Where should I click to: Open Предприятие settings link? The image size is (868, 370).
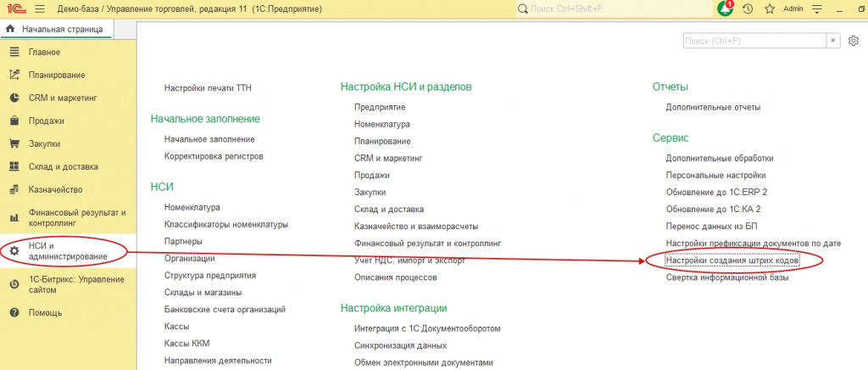coord(380,107)
